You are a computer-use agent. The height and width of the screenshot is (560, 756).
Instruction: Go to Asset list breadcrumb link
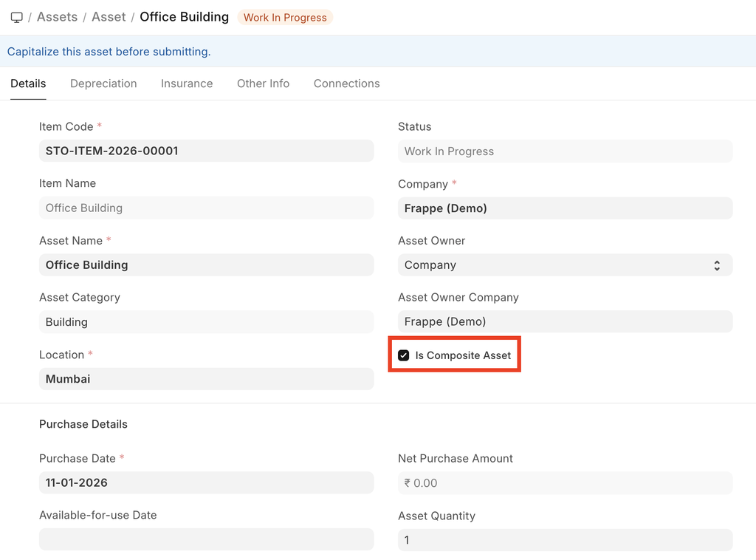point(109,17)
